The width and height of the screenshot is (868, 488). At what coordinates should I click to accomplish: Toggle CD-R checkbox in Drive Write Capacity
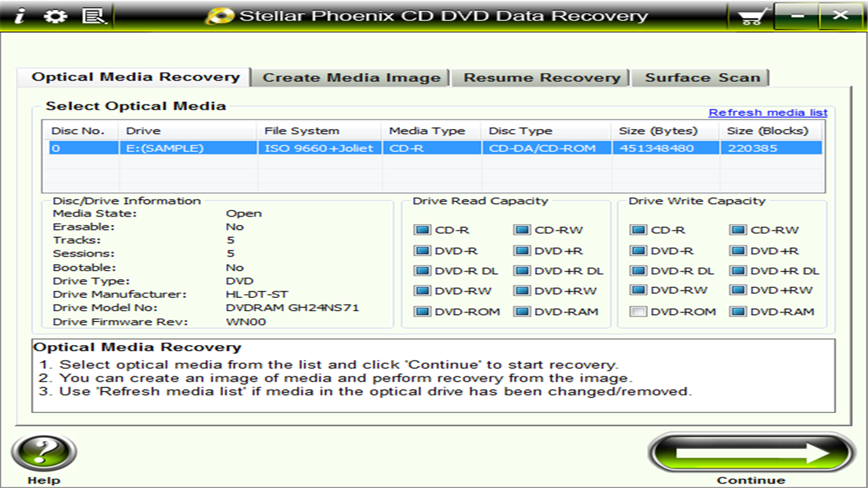638,230
